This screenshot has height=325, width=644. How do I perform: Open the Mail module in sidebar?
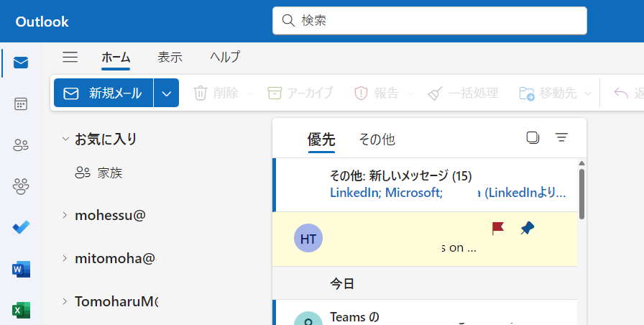click(21, 63)
